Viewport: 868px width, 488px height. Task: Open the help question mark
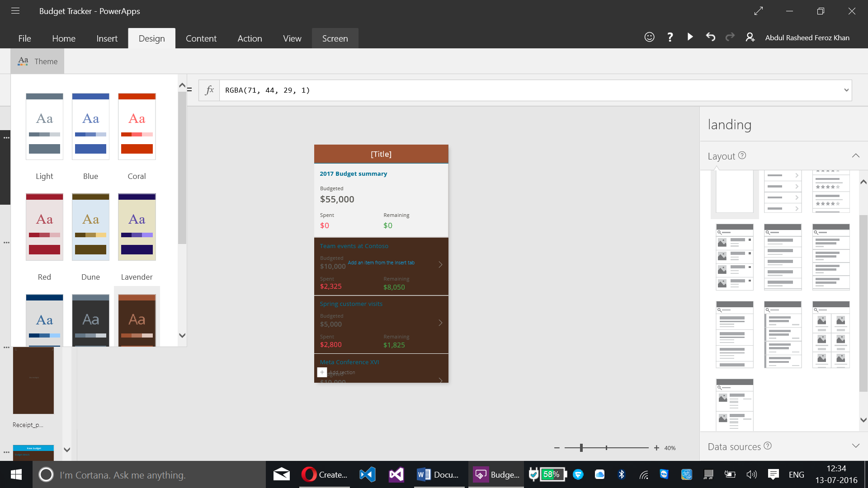[670, 38]
